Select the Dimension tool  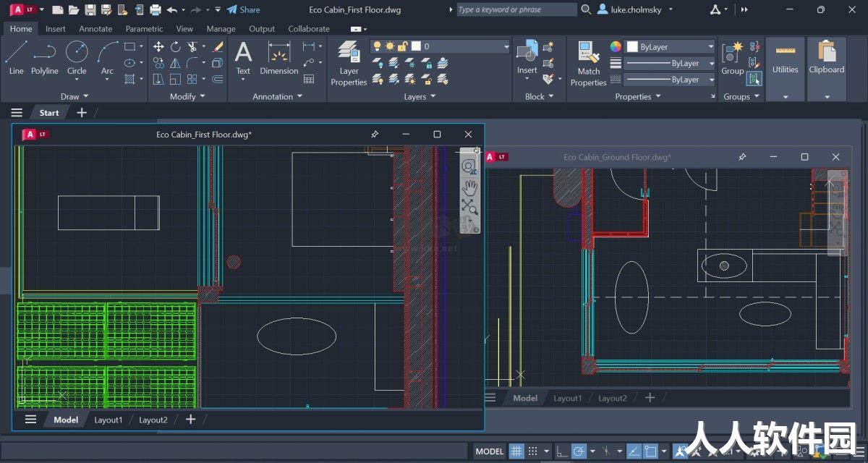pos(279,57)
